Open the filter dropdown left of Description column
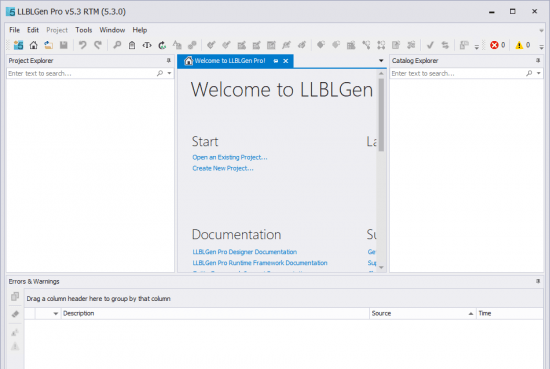 click(x=55, y=314)
